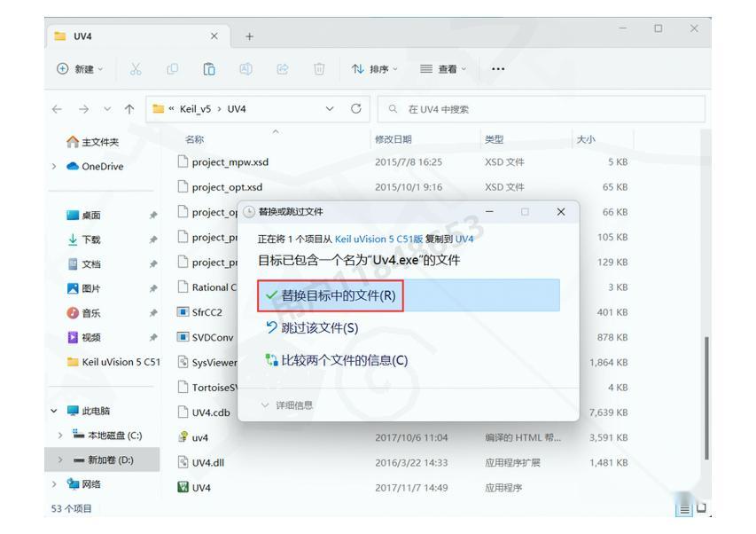Sort by the 大小 column header

click(x=586, y=139)
